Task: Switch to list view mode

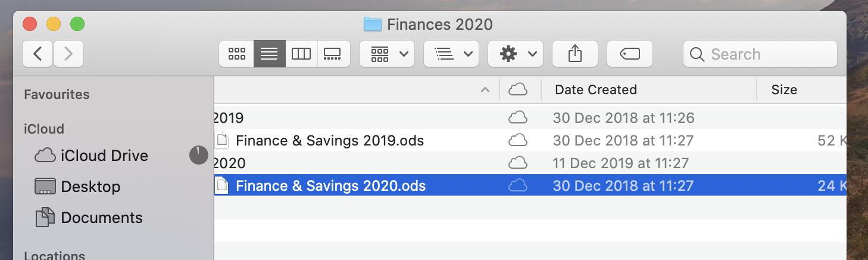Action: click(269, 54)
